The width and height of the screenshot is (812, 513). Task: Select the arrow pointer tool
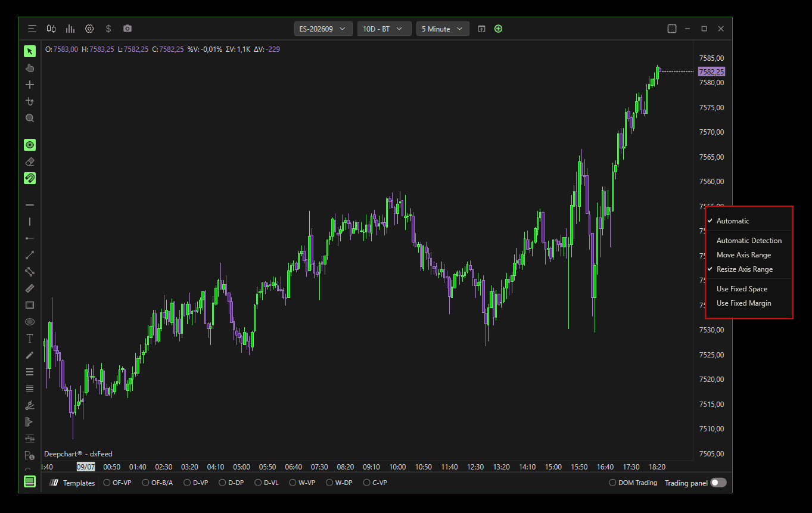[30, 51]
